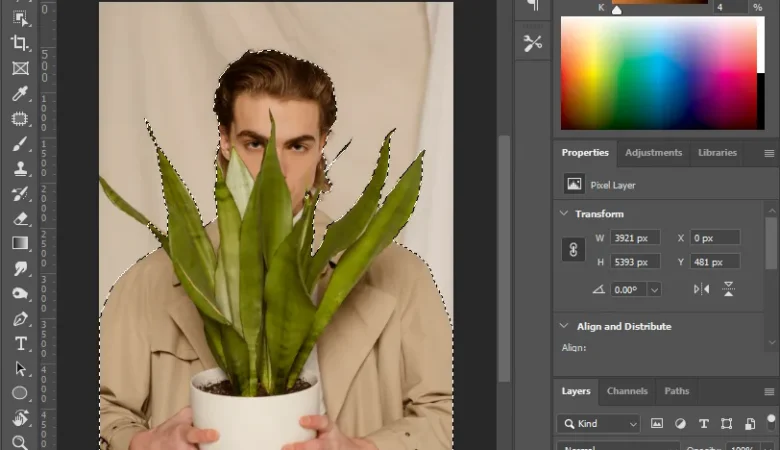
Task: Toggle filter for adjustment layers
Action: click(x=680, y=424)
